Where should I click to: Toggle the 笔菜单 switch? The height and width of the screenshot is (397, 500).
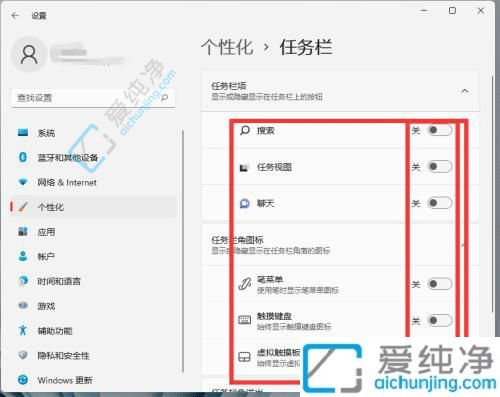[440, 284]
